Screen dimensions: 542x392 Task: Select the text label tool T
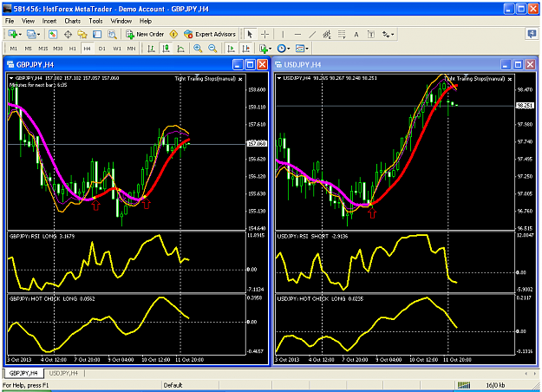[371, 34]
